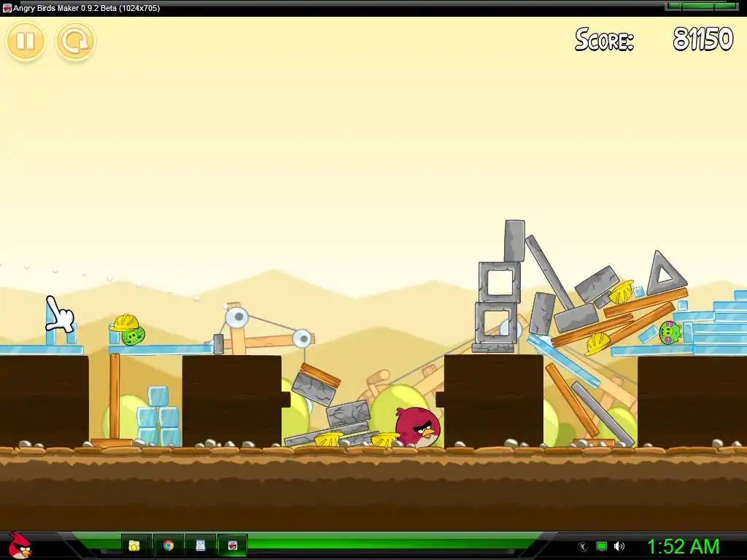Open the document app taskbar icon
Viewport: 747px width, 560px height.
201,545
